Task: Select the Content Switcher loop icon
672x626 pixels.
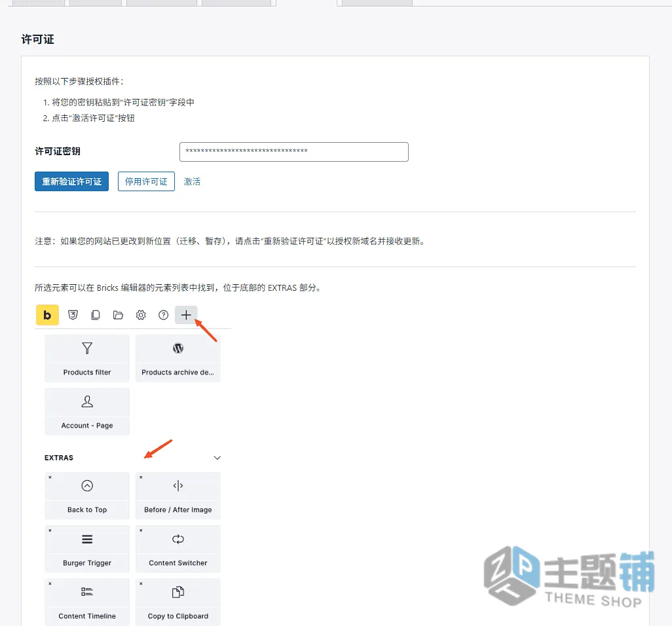Action: pyautogui.click(x=178, y=539)
